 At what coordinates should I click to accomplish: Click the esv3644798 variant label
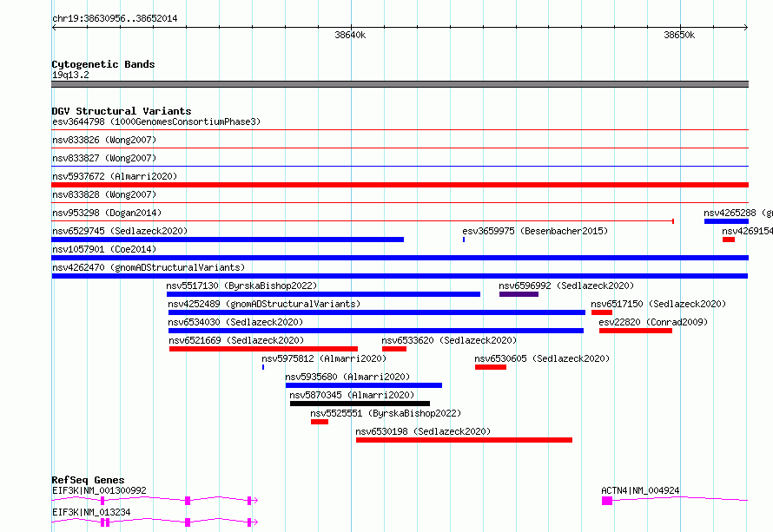[x=156, y=122]
